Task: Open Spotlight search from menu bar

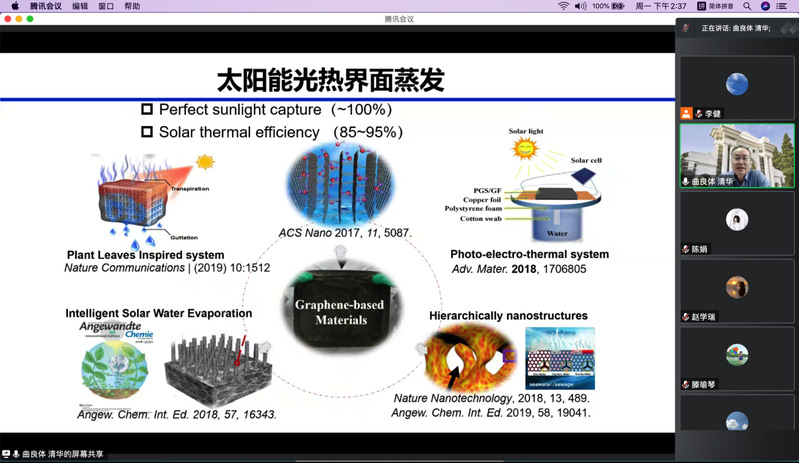Action: click(747, 6)
